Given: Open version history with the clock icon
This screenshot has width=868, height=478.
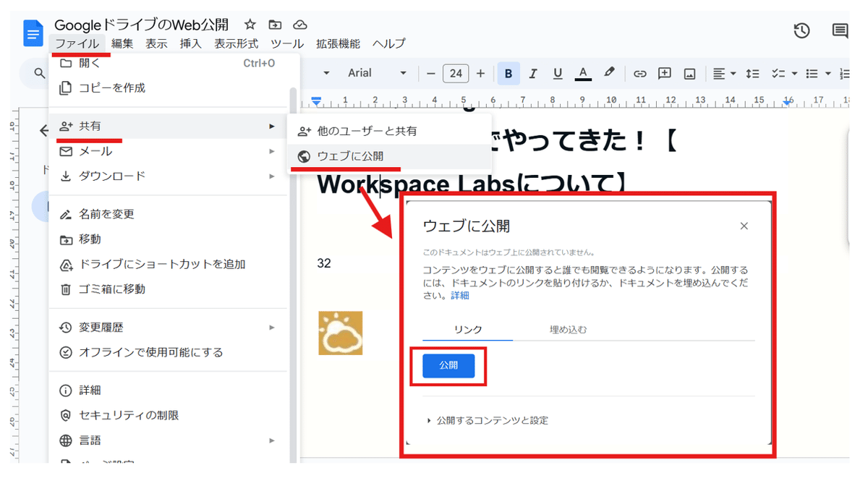Looking at the screenshot, I should tap(801, 30).
